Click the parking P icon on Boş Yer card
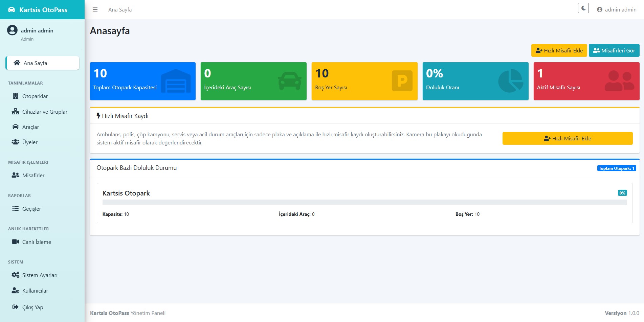 (x=402, y=81)
